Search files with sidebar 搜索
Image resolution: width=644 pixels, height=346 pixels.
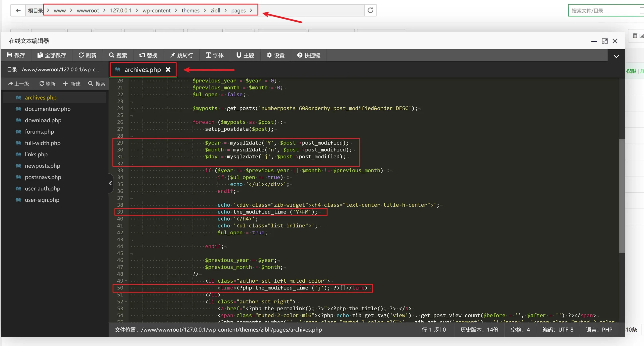click(x=97, y=84)
